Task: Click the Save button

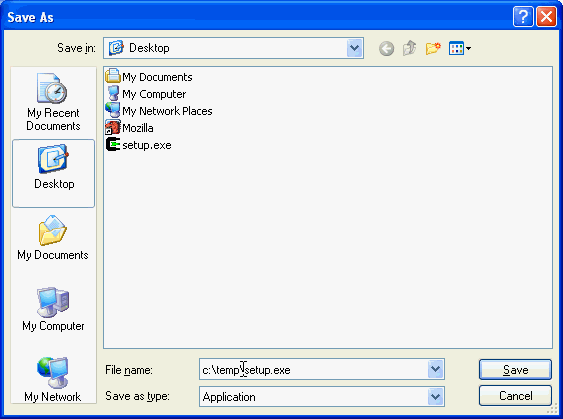Action: pos(515,369)
